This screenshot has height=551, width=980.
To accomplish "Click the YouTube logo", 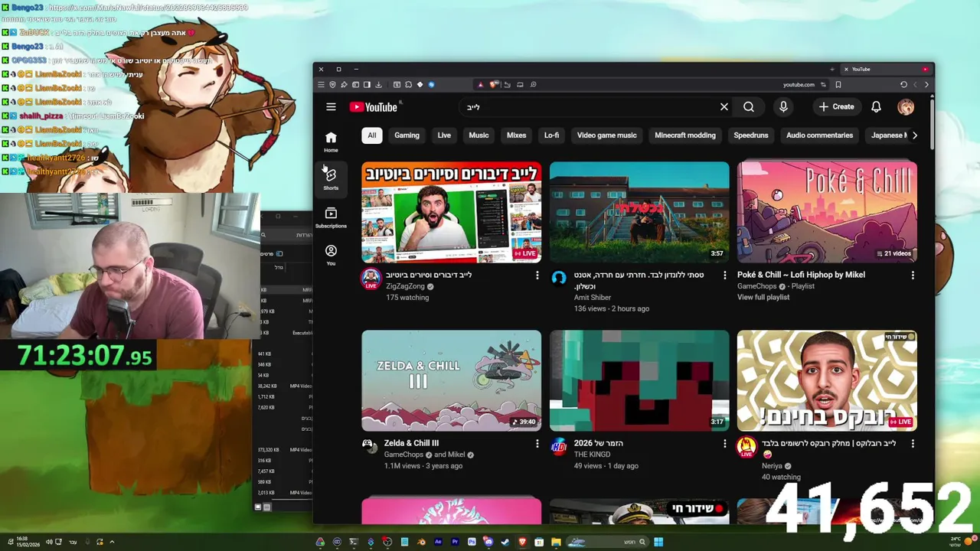I will pos(374,107).
